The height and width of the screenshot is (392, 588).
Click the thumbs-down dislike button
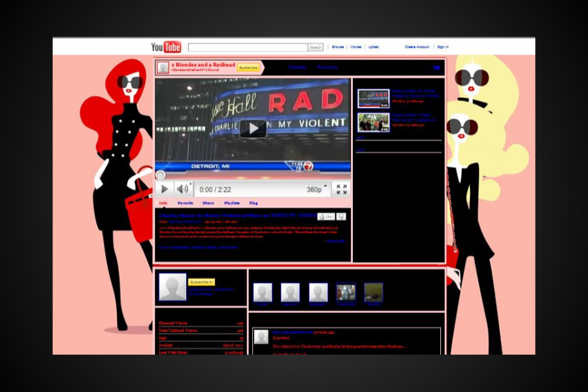pos(341,217)
